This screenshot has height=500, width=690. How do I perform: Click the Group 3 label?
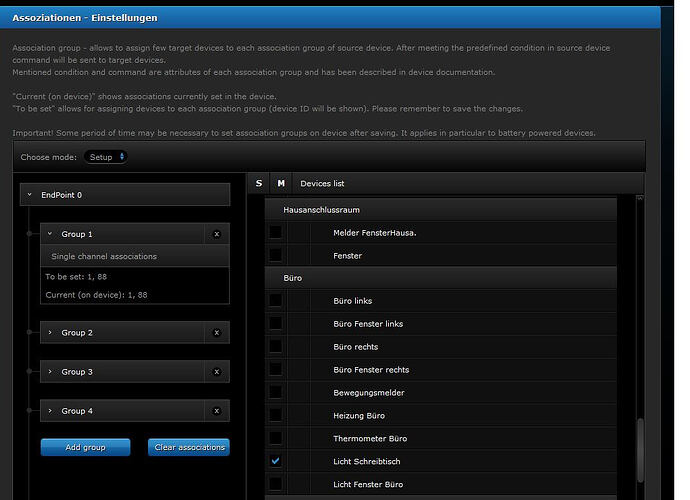(x=77, y=372)
